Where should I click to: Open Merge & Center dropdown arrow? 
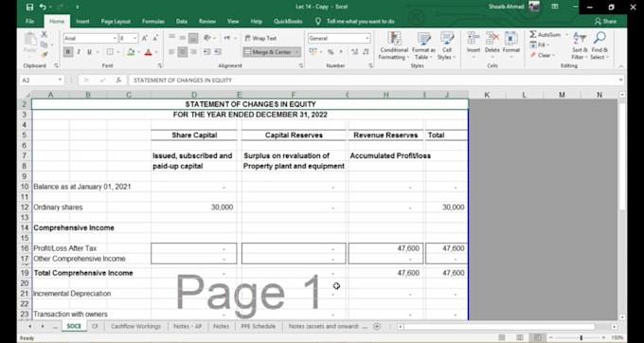pos(297,52)
